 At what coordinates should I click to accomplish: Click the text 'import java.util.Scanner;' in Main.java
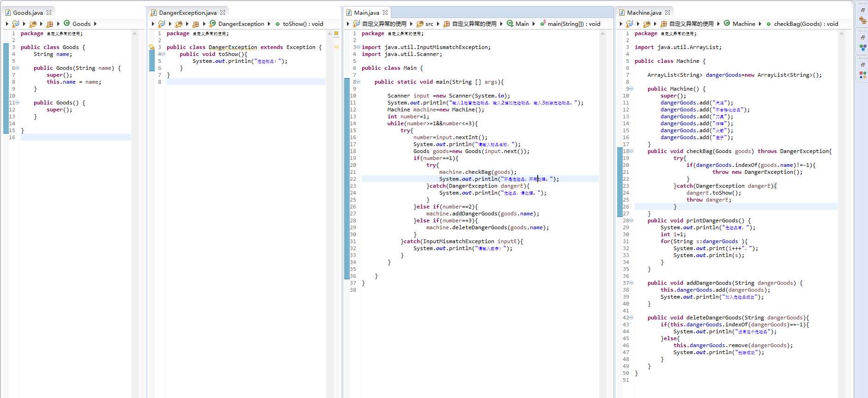pos(402,54)
